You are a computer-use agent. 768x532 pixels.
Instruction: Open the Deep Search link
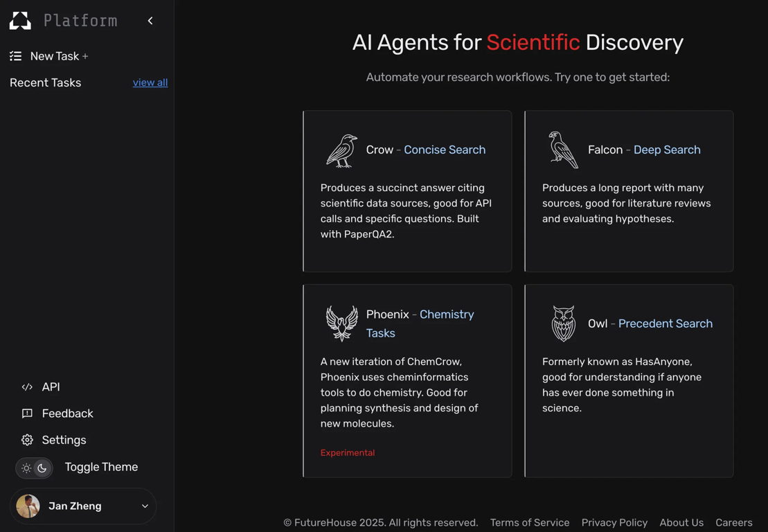pyautogui.click(x=667, y=150)
